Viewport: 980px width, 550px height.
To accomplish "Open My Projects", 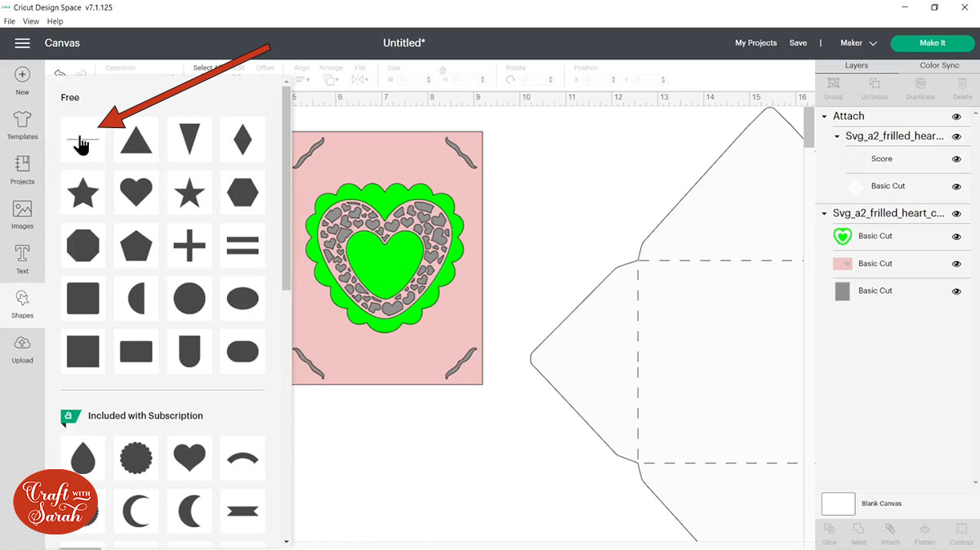I will pyautogui.click(x=755, y=43).
